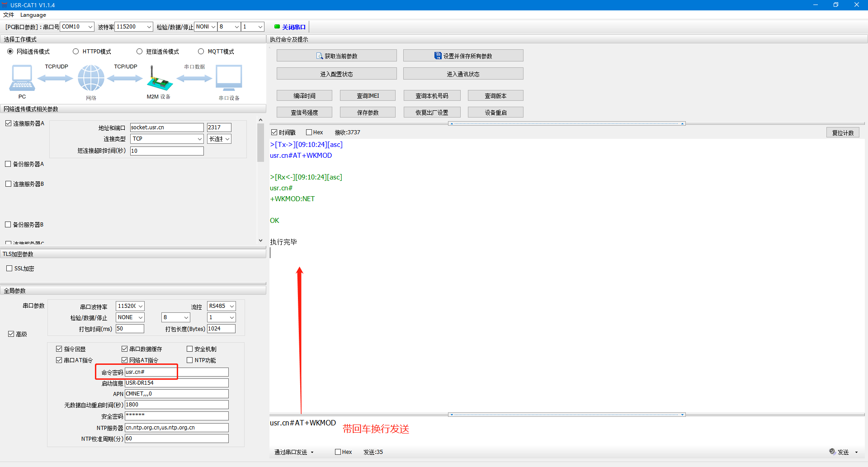Enable the SSL加密 checkbox
This screenshot has width=868, height=467.
pyautogui.click(x=9, y=269)
